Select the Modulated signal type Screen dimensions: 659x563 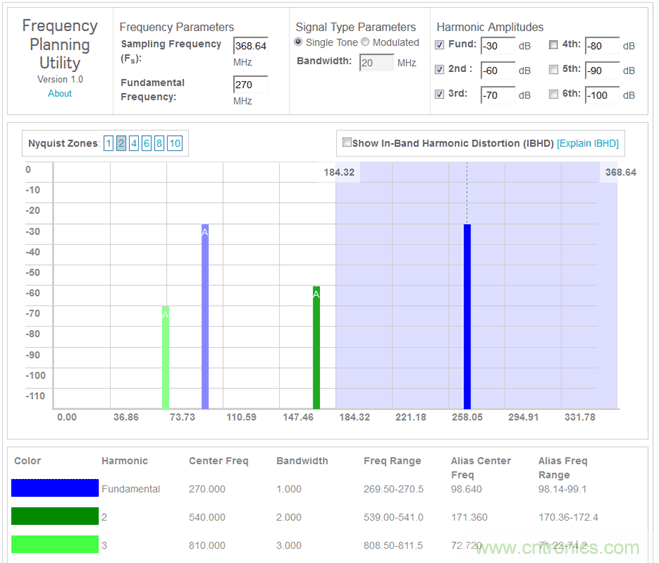point(365,42)
